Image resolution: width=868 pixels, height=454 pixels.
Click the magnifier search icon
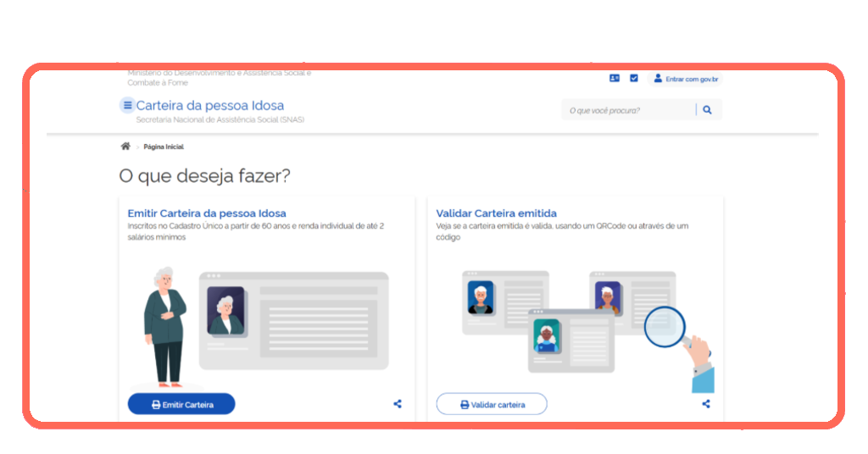(708, 110)
